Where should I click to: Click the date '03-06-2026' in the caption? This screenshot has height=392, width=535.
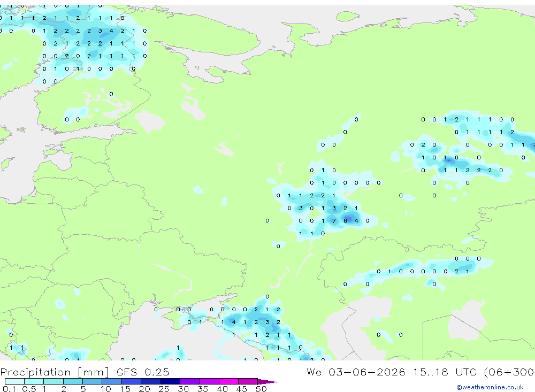tap(367, 372)
